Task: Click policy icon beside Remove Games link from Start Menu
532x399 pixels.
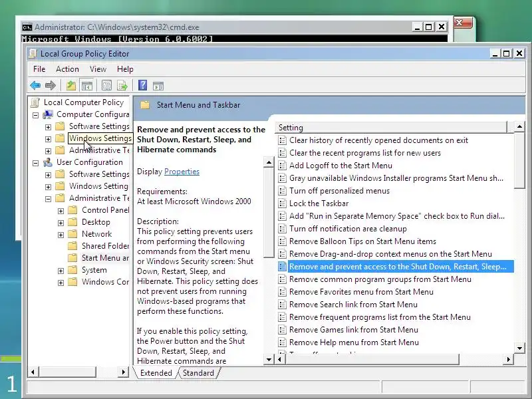Action: click(x=282, y=330)
